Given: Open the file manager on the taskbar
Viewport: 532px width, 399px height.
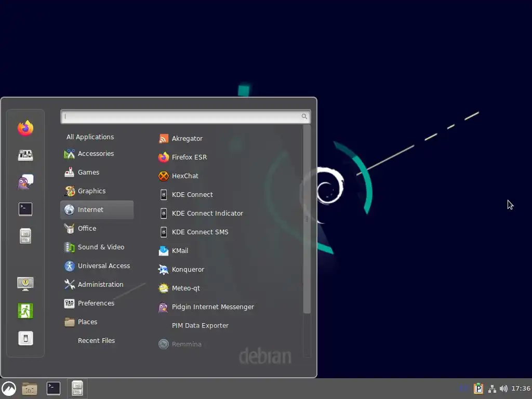Looking at the screenshot, I should tap(77, 389).
